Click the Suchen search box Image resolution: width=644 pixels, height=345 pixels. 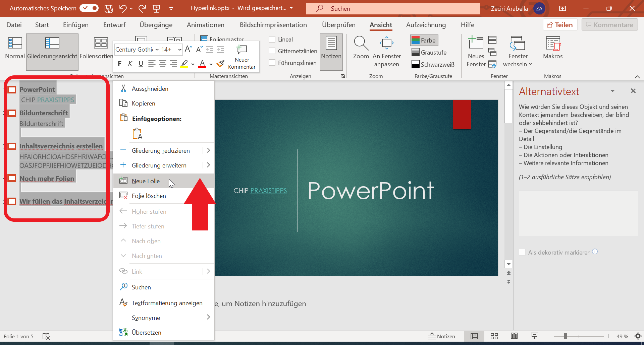[x=393, y=8]
